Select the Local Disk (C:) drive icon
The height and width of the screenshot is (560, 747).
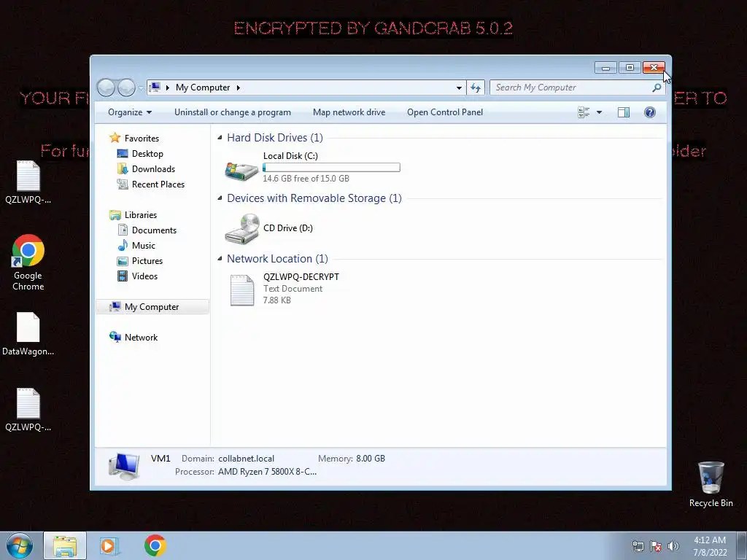click(241, 171)
